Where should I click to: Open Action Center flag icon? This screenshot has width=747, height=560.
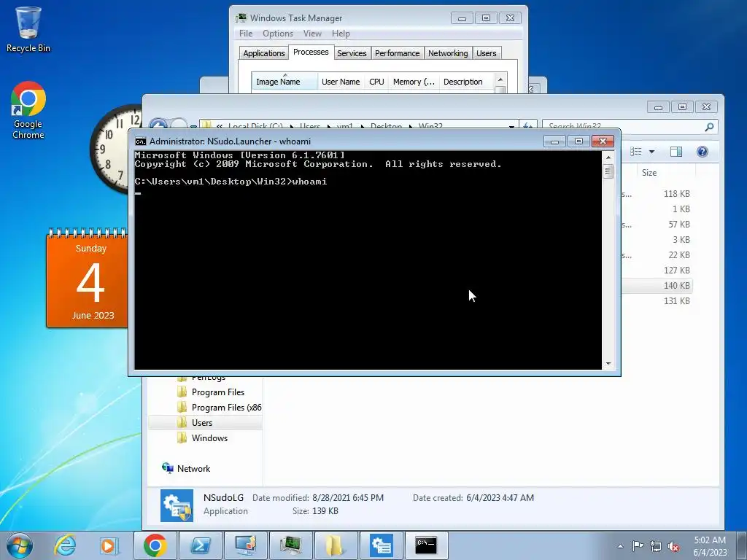coord(638,546)
